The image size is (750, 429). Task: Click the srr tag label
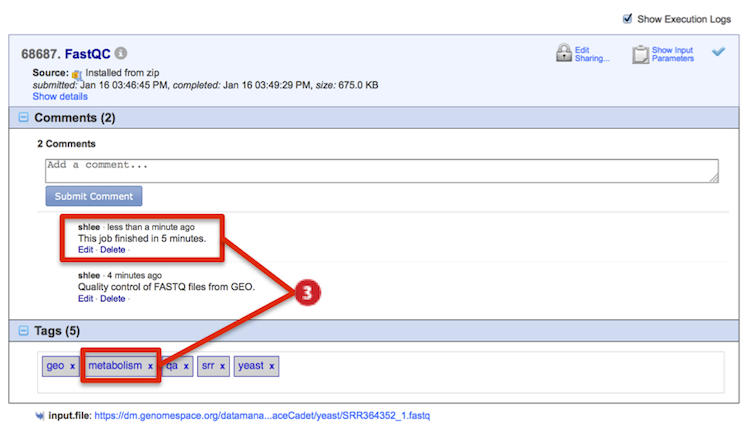coord(208,366)
